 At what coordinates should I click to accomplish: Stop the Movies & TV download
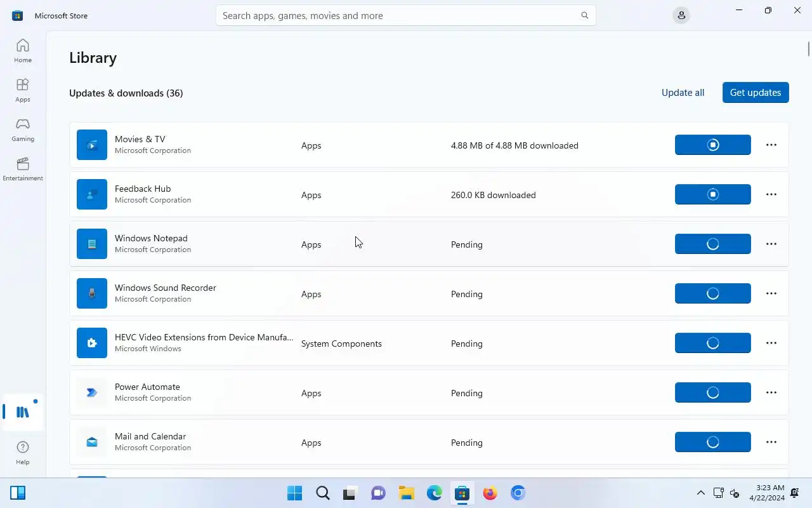(x=713, y=145)
